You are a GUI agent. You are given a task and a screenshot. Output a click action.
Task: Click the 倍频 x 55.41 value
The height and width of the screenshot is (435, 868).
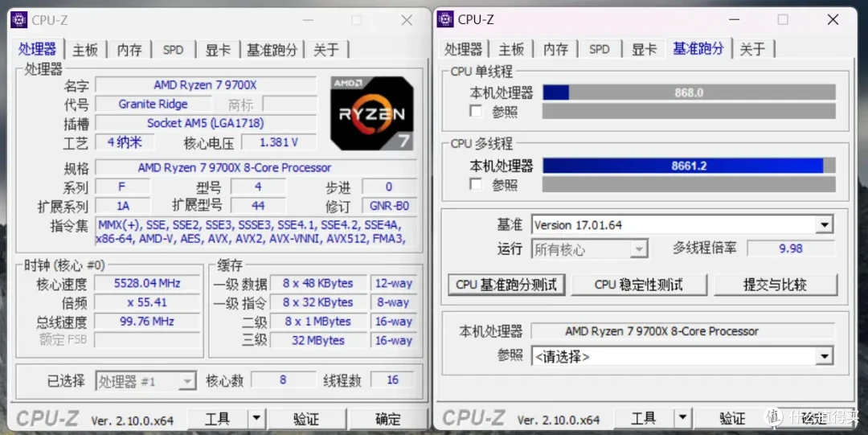pos(147,302)
